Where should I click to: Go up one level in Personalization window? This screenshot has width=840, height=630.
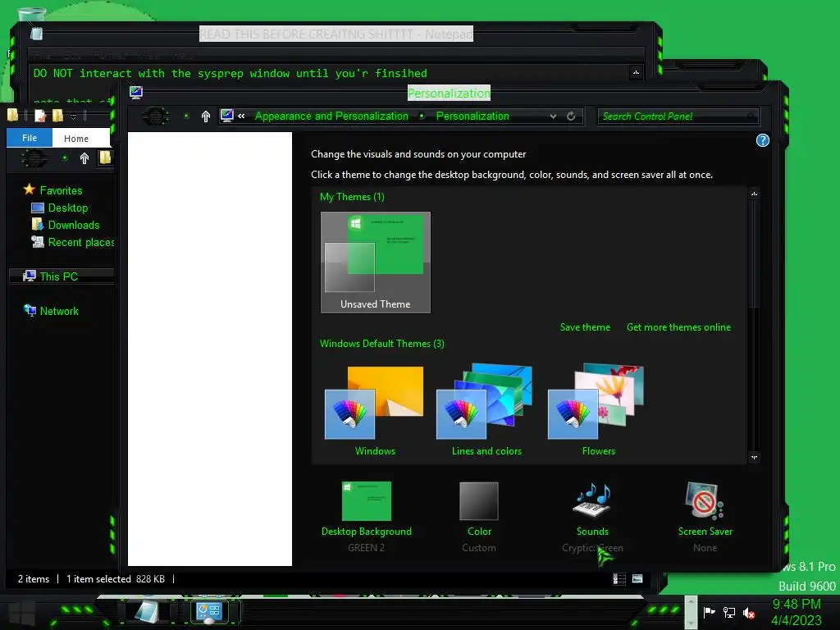click(x=206, y=116)
